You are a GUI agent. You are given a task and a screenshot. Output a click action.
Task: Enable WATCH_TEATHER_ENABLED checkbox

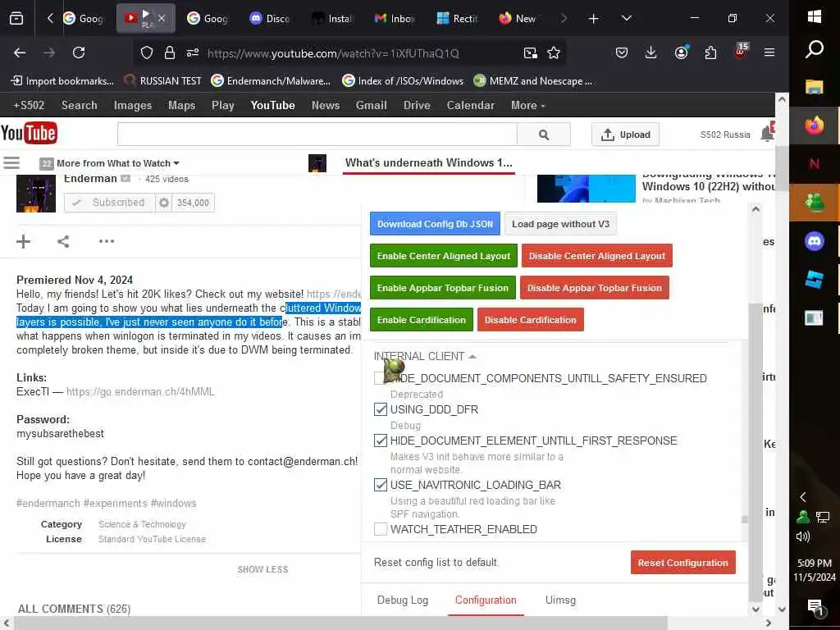tap(381, 529)
